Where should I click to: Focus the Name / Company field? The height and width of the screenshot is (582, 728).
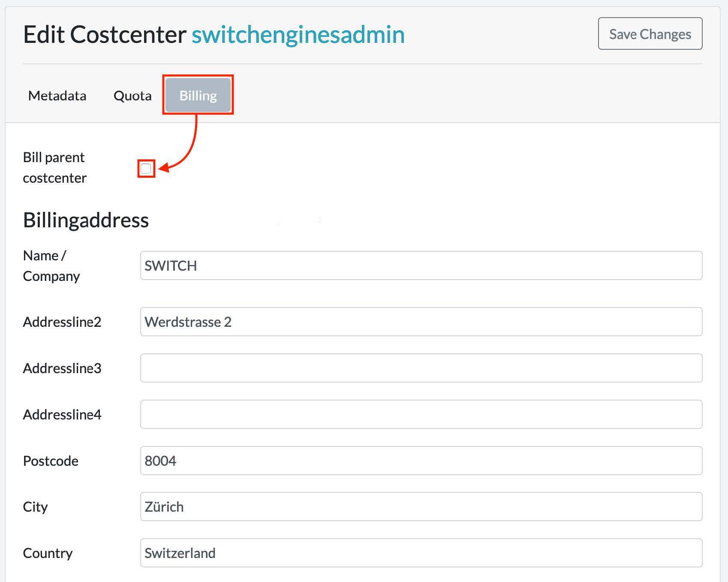[x=421, y=265]
